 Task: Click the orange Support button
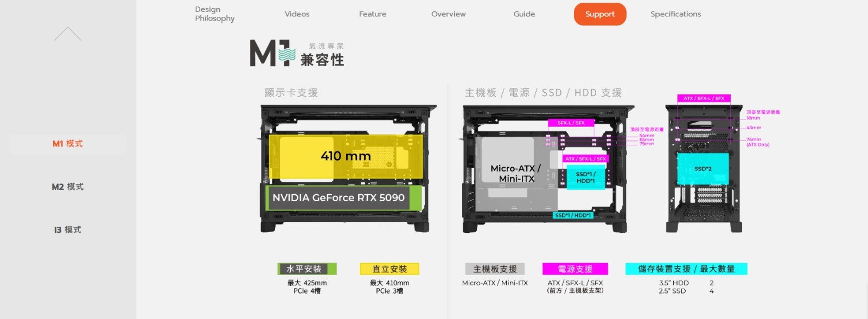click(600, 14)
